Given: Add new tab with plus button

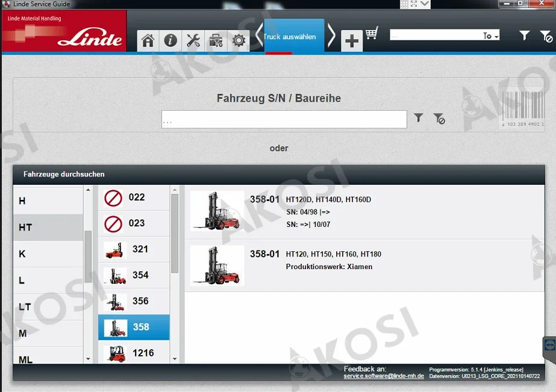Looking at the screenshot, I should pos(351,41).
